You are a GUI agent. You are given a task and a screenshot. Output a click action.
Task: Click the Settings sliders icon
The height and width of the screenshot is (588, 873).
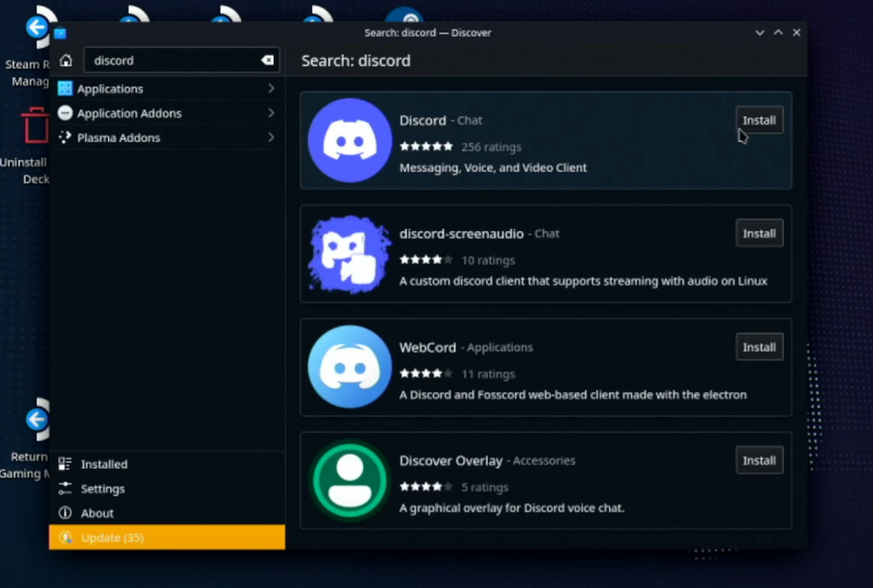[x=65, y=488]
